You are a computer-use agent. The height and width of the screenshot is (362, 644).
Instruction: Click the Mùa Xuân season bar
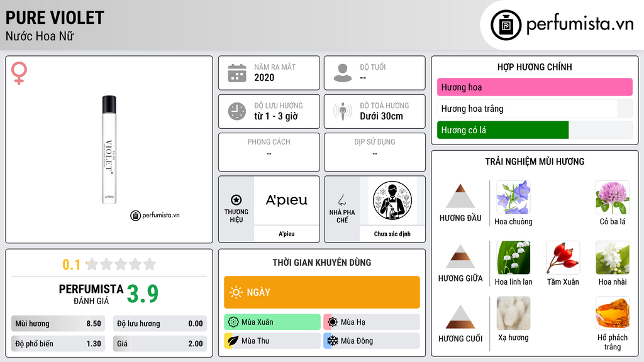(272, 322)
